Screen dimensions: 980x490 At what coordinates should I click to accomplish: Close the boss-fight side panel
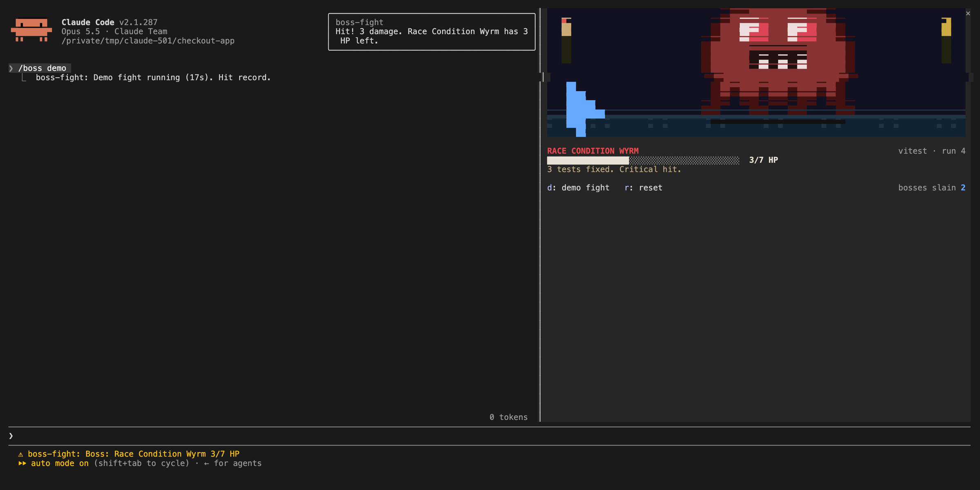pyautogui.click(x=968, y=13)
